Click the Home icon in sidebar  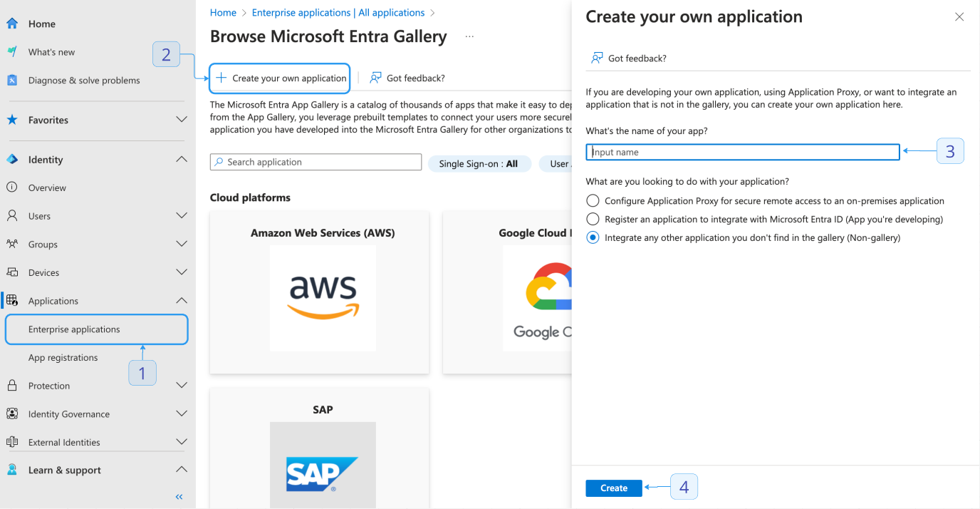[x=12, y=24]
